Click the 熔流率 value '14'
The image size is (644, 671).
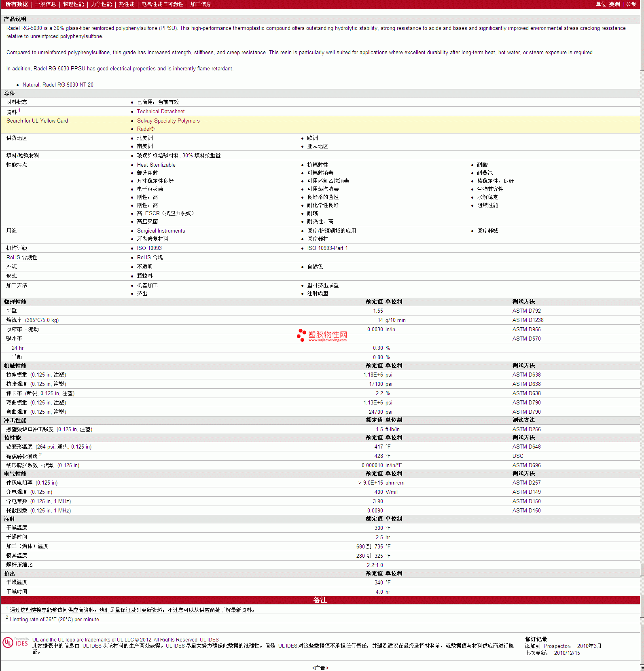(380, 320)
